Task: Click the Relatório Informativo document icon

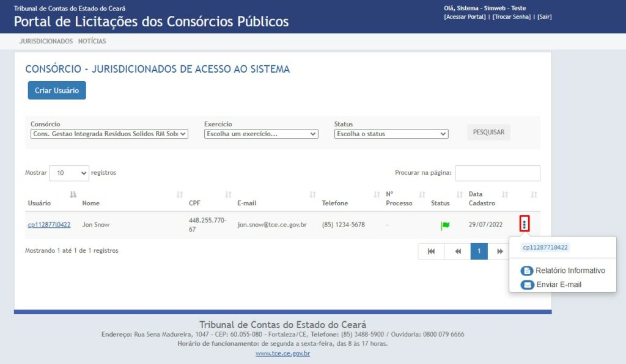Action: pyautogui.click(x=526, y=271)
